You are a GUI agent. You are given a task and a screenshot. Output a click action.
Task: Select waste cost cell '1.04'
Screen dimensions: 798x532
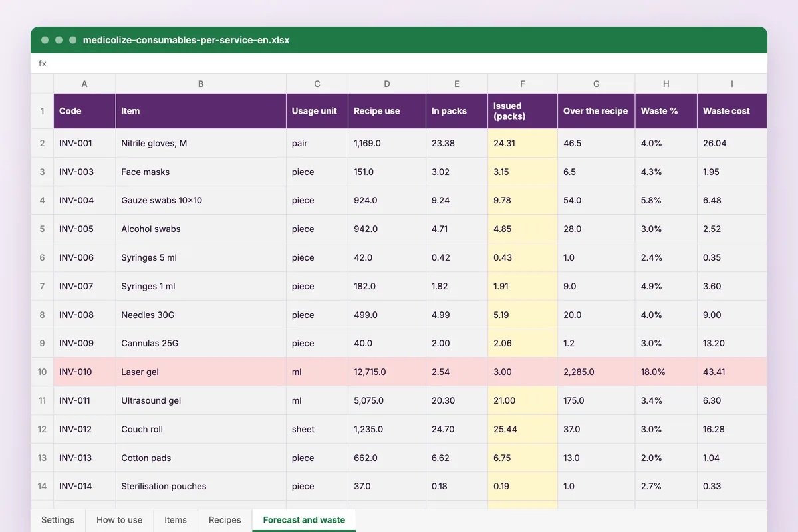click(732, 458)
